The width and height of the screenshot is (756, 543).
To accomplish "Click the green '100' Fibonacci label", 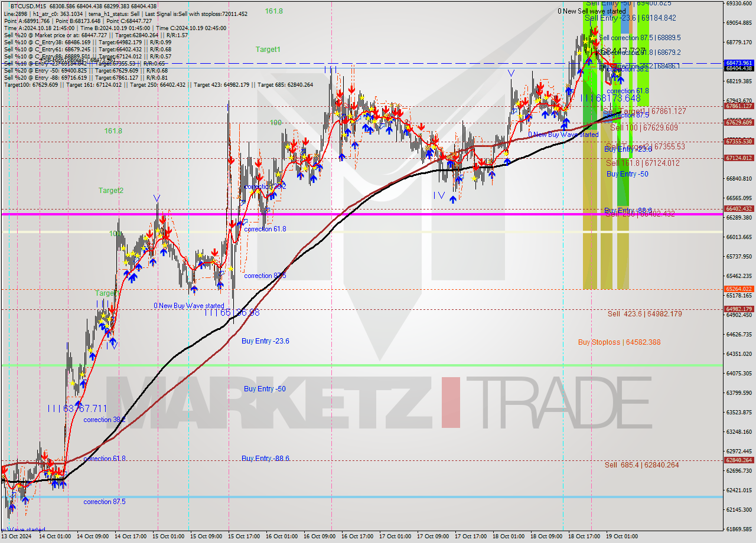I will pyautogui.click(x=276, y=123).
